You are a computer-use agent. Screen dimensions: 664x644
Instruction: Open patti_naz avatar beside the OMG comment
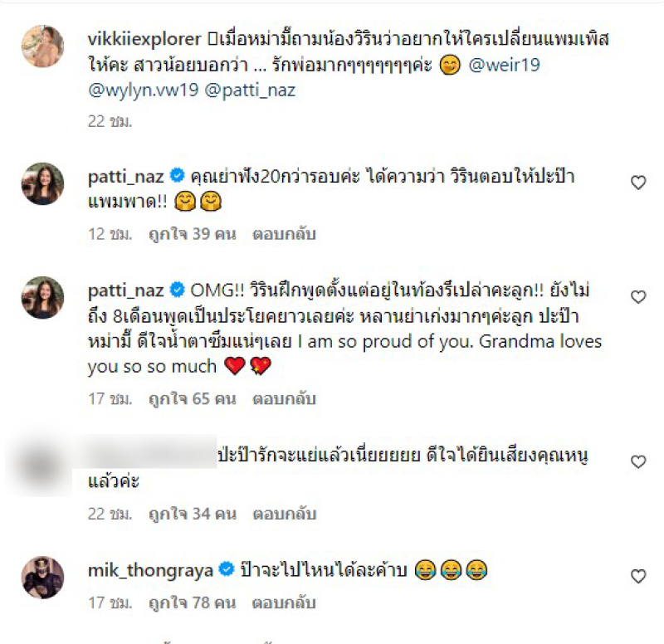43,298
